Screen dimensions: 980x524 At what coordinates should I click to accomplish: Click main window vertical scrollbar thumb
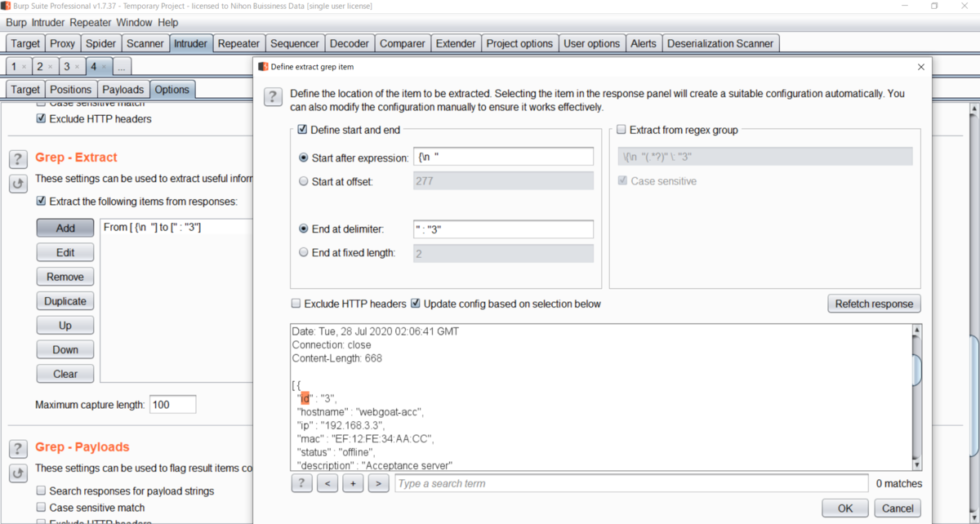click(975, 394)
